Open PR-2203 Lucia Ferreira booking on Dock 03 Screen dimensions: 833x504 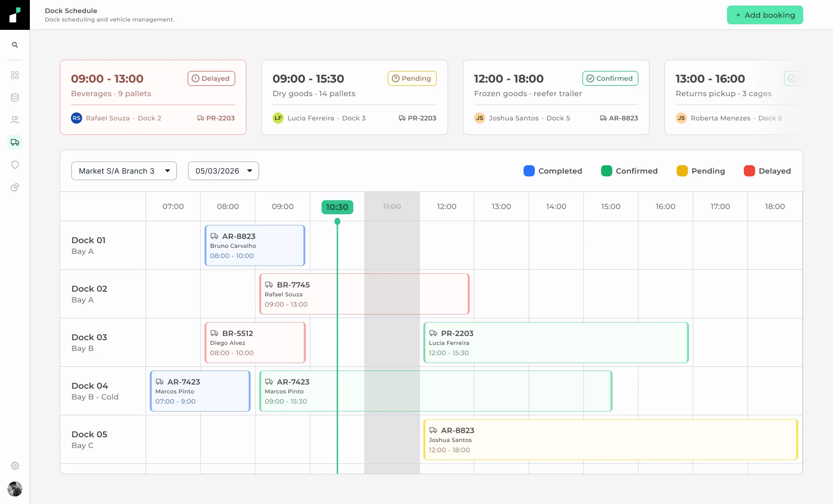(x=556, y=343)
